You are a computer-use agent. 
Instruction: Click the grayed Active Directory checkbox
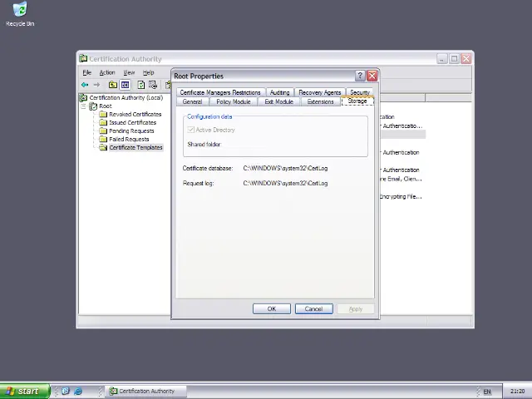tap(190, 130)
